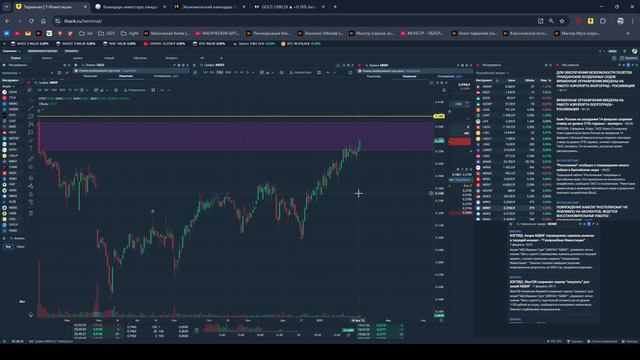640x360 pixels.
Task: Open Подробнее link in left isolated trading banner
Action: (129, 71)
